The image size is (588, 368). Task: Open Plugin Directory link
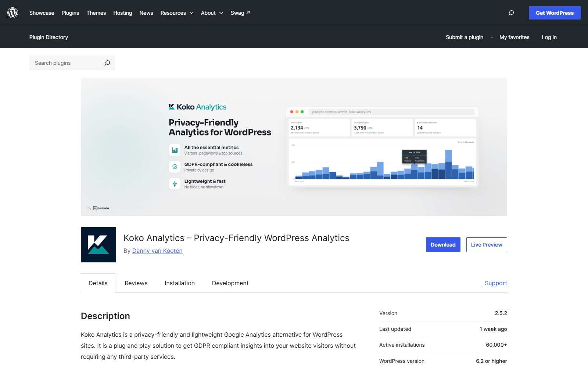coord(49,37)
